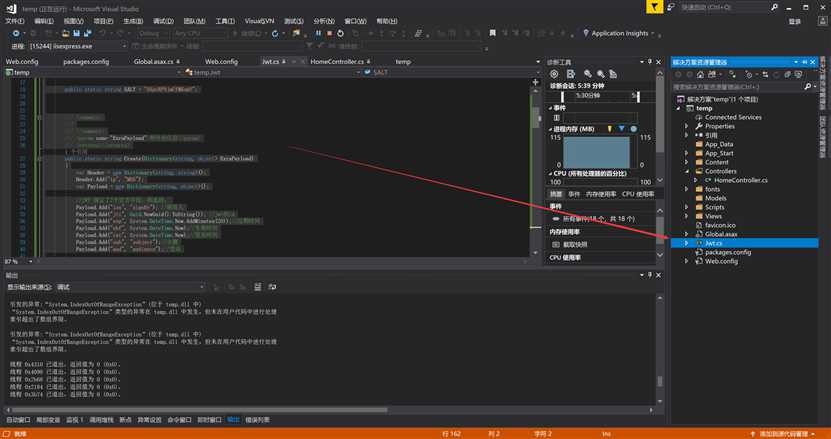Expand the Global.asax node
The width and height of the screenshot is (831, 439).
(x=687, y=234)
